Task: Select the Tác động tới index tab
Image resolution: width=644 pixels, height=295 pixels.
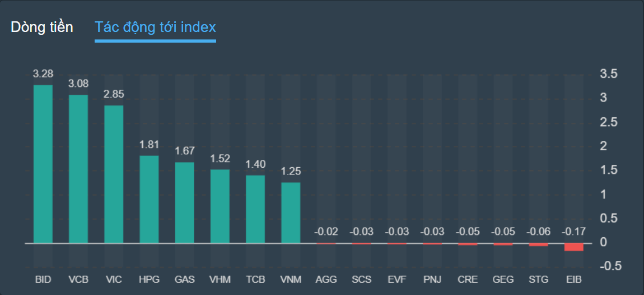Action: tap(155, 27)
